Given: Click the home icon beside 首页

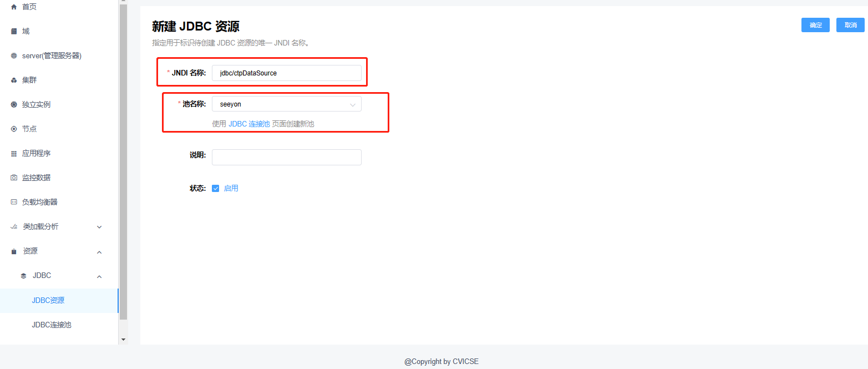Looking at the screenshot, I should point(14,7).
